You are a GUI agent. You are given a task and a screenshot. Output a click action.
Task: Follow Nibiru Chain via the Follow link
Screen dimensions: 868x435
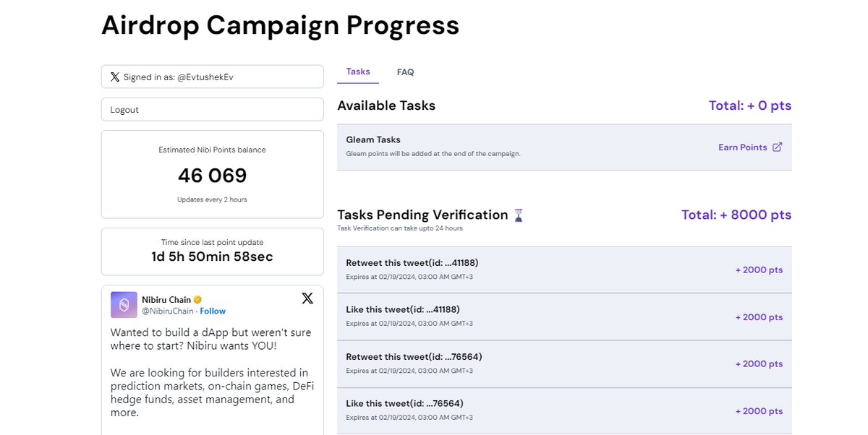click(213, 311)
